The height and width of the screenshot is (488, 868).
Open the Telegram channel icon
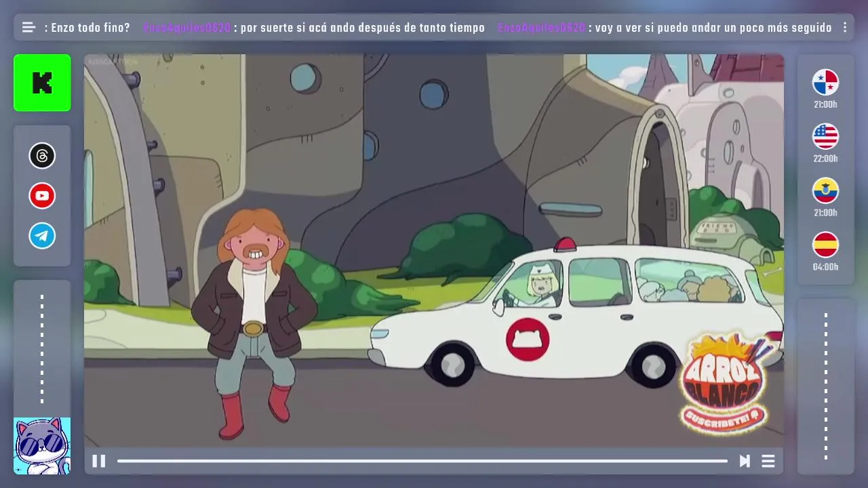coord(42,236)
